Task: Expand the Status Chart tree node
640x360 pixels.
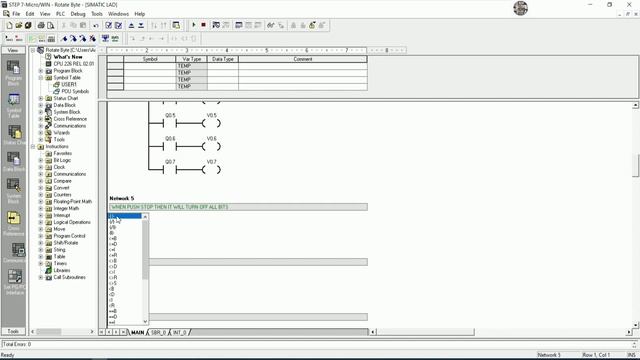Action: pyautogui.click(x=41, y=98)
